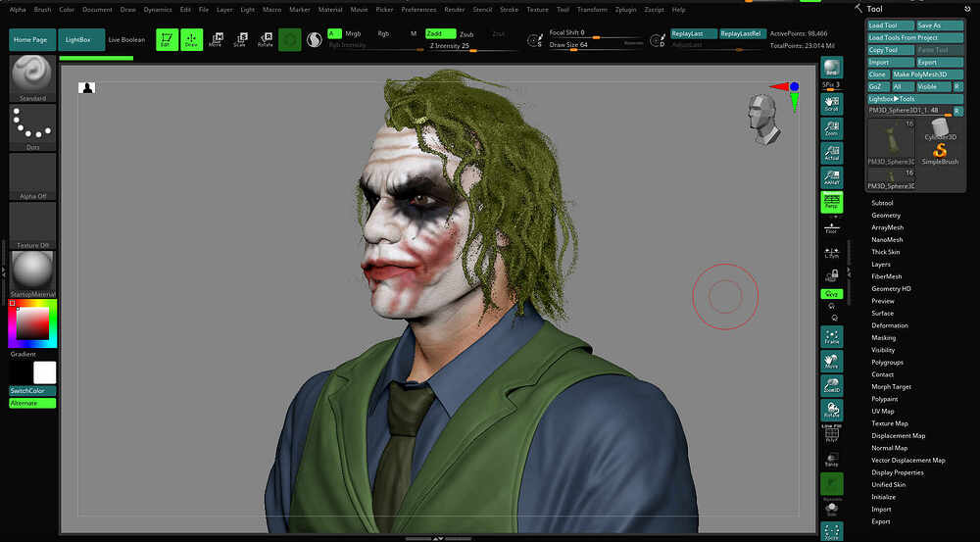Click the Actual size icon
This screenshot has height=542, width=980.
[x=831, y=153]
